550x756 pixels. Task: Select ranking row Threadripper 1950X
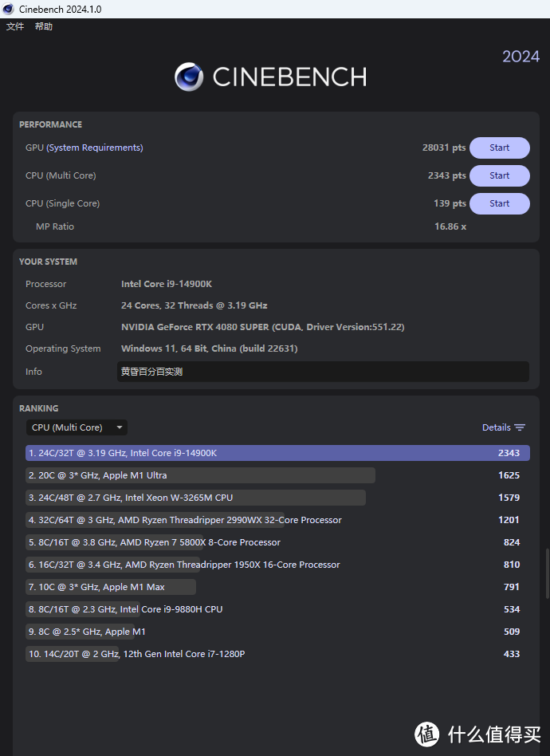click(x=277, y=565)
